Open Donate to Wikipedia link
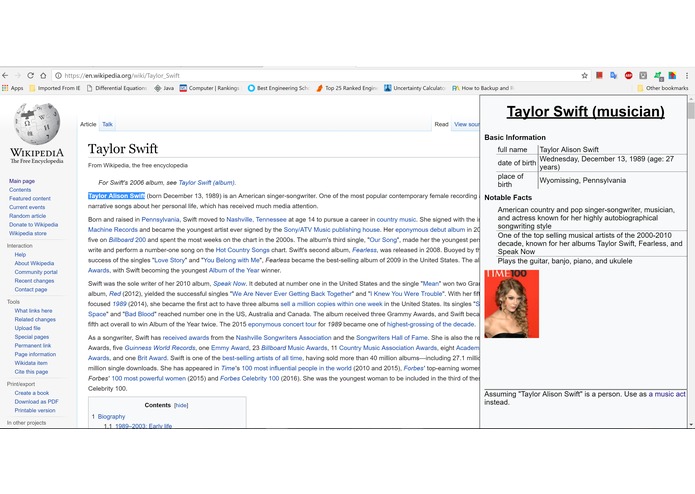This screenshot has height=494, width=695. click(33, 225)
